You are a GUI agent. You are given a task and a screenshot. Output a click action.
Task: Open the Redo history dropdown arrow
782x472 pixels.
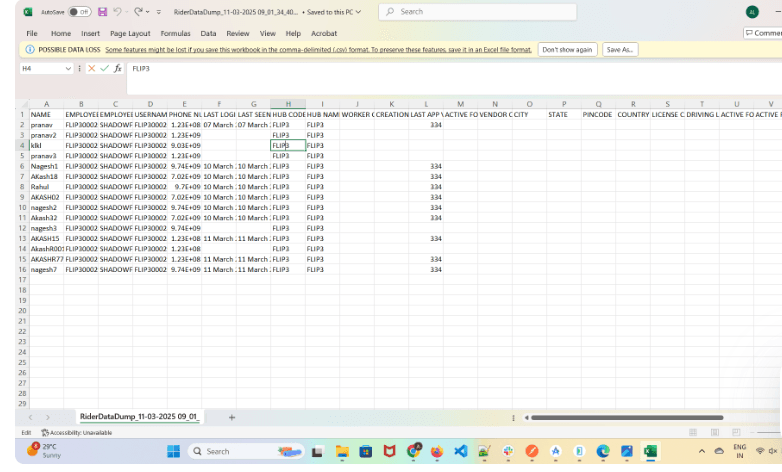click(x=148, y=12)
